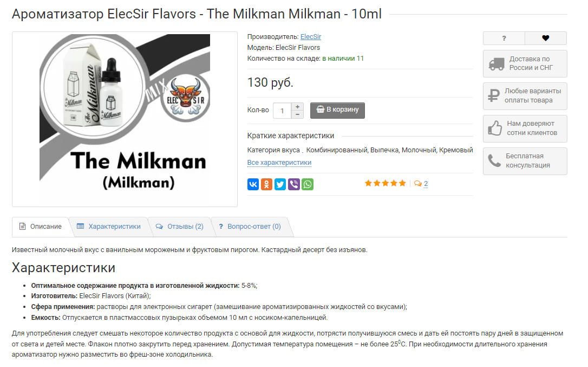
Task: Click the question mark compare button
Action: coord(504,38)
